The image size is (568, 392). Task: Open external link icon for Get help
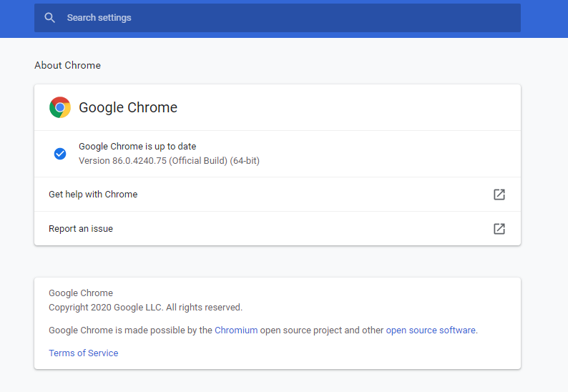coord(499,195)
